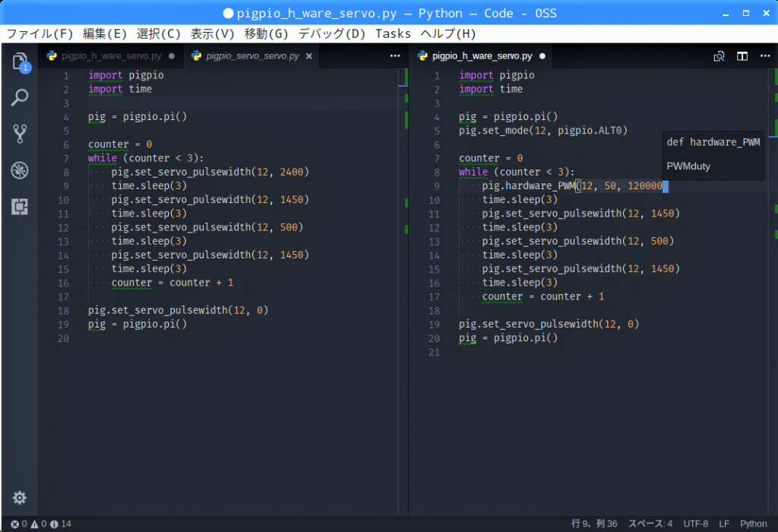
Task: Select the pigpio_servo_servo.py tab
Action: pyautogui.click(x=252, y=56)
